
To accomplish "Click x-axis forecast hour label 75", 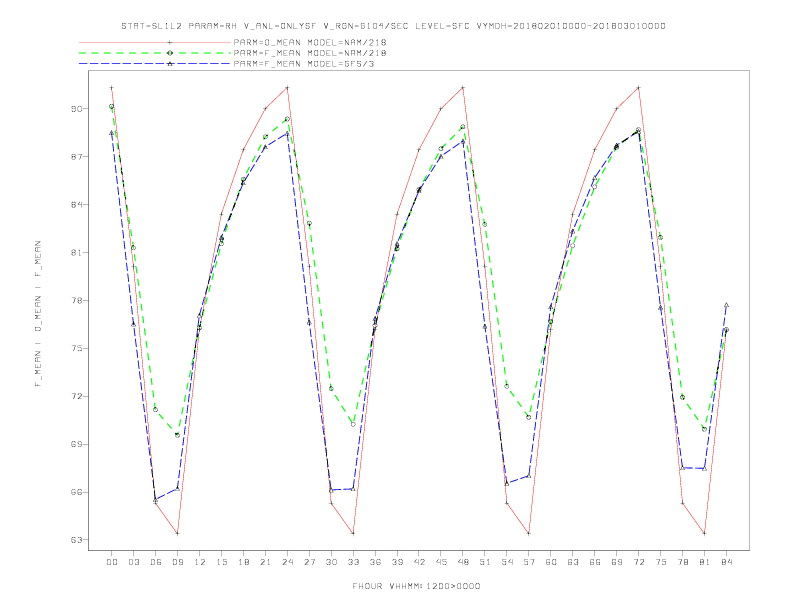I will click(x=661, y=562).
